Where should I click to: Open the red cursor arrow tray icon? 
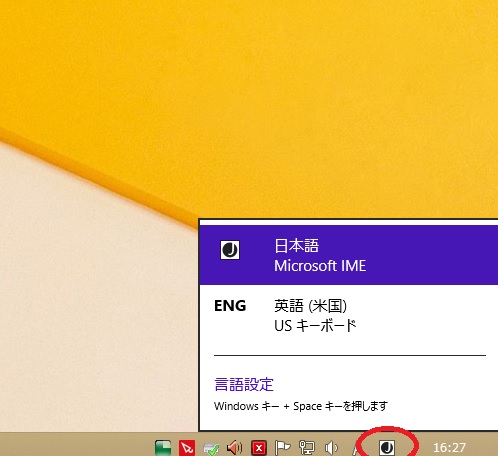187,448
